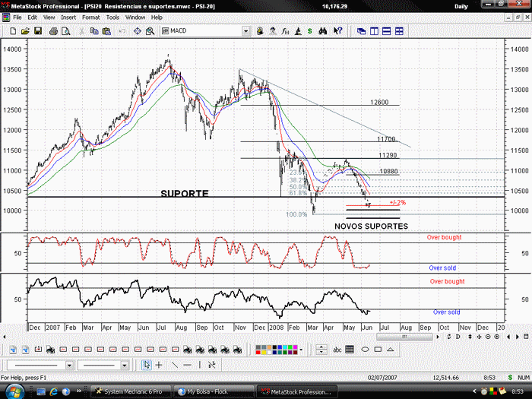Click the magnifier zoom box icon

pos(150,31)
